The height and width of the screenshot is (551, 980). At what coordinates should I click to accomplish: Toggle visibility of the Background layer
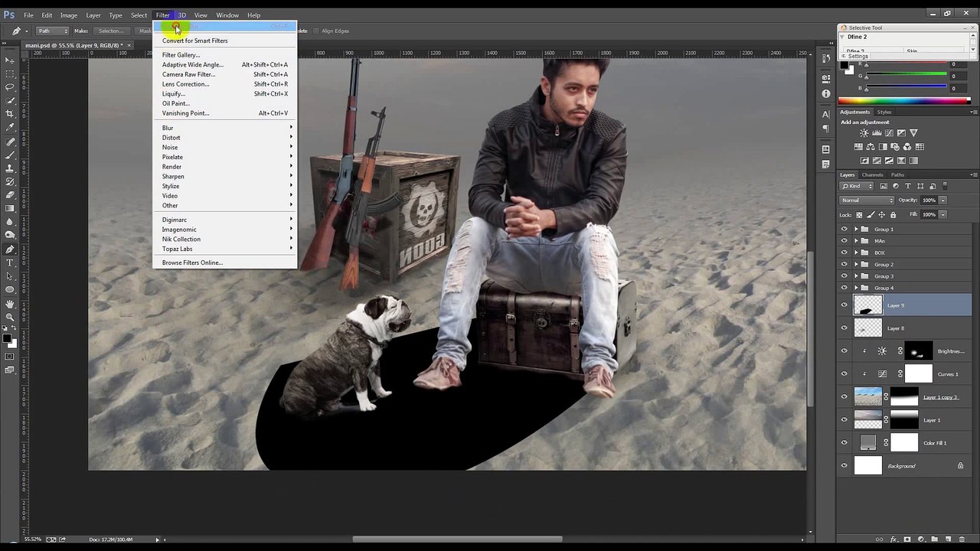(x=844, y=466)
